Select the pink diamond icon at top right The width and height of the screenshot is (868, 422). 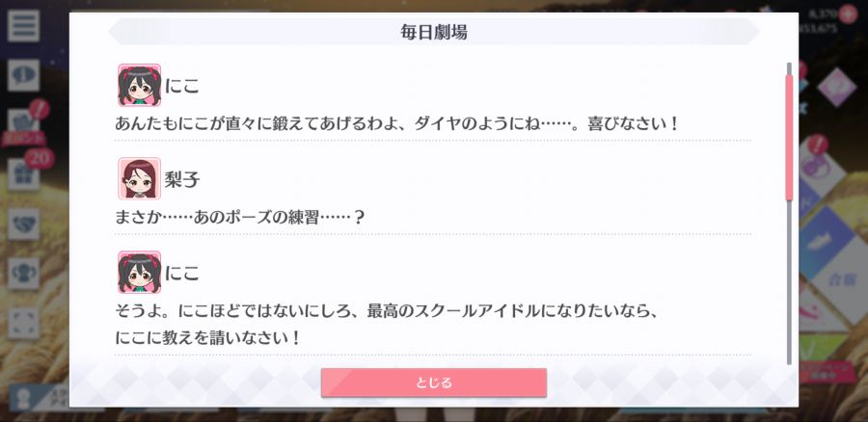pyautogui.click(x=836, y=87)
